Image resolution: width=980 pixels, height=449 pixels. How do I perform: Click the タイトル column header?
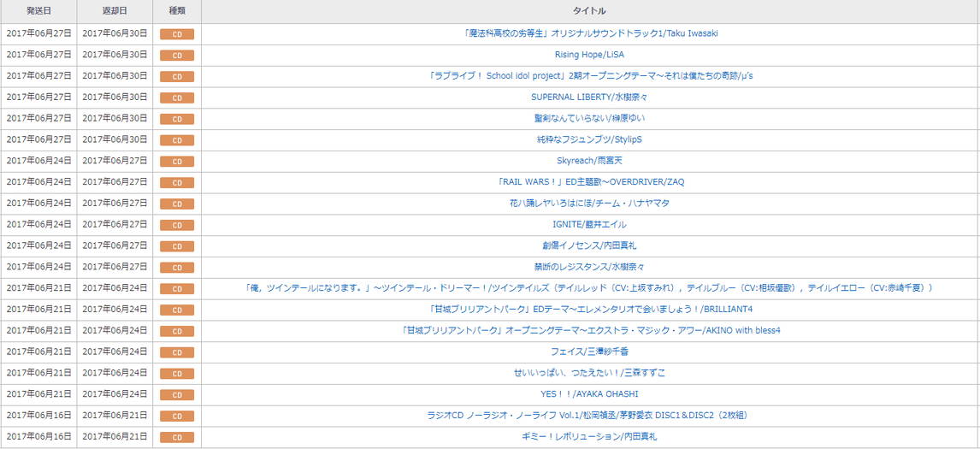pyautogui.click(x=589, y=11)
